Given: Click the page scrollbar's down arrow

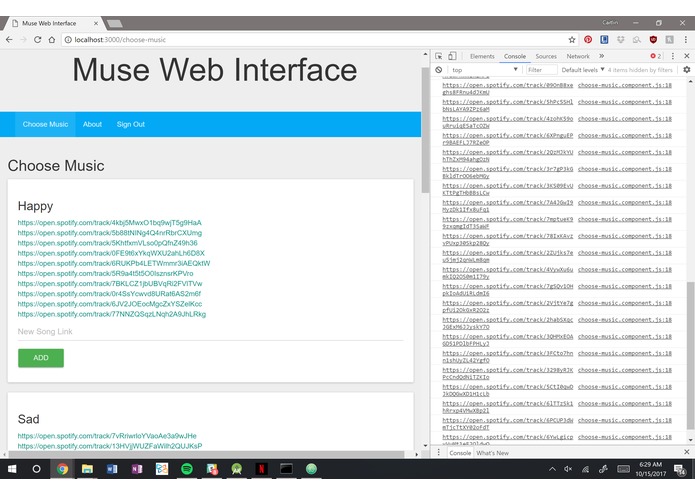Looking at the screenshot, I should tap(426, 445).
